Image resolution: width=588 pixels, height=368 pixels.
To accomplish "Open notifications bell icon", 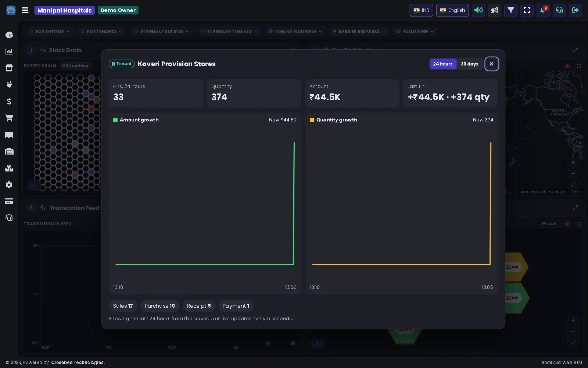I will click(543, 10).
